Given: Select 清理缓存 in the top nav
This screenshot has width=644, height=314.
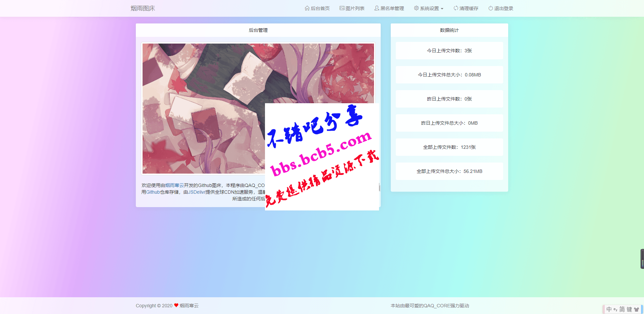Looking at the screenshot, I should 466,8.
